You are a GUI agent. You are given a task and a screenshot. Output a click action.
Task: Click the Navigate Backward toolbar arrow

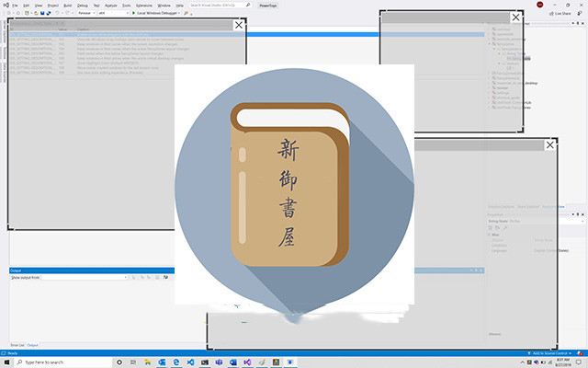(8, 13)
